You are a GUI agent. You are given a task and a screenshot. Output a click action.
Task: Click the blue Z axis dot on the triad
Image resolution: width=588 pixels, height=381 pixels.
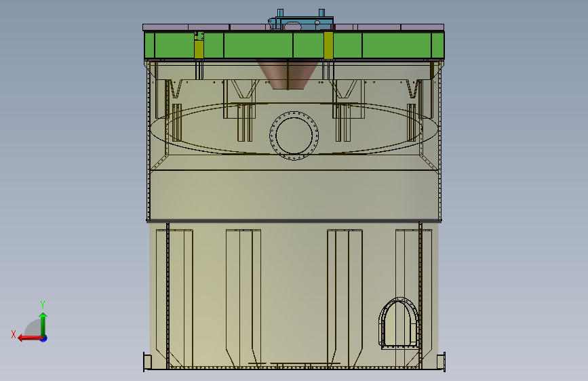coord(44,338)
